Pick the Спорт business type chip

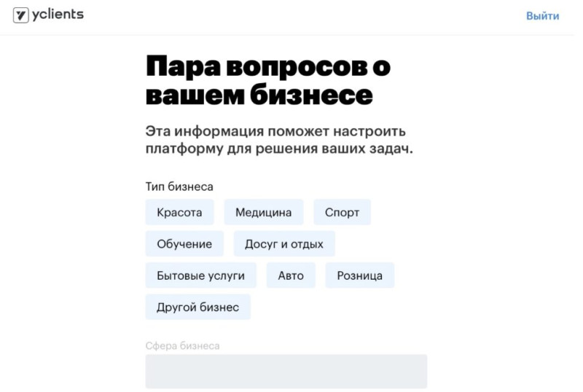342,213
